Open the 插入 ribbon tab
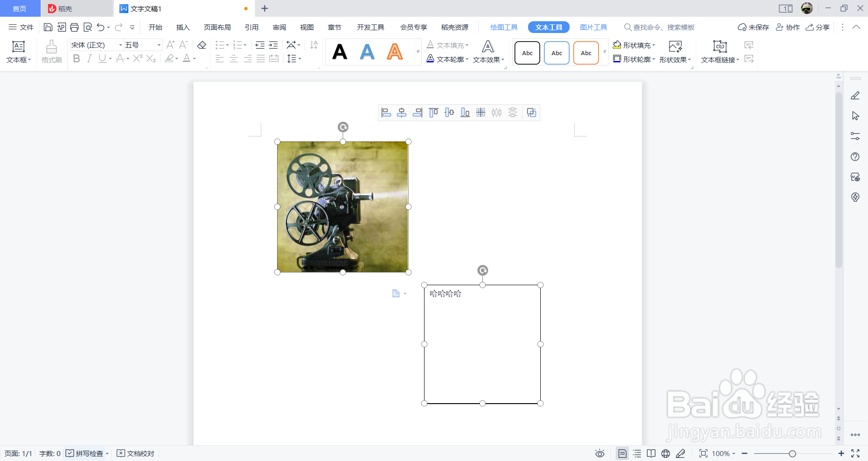 183,28
